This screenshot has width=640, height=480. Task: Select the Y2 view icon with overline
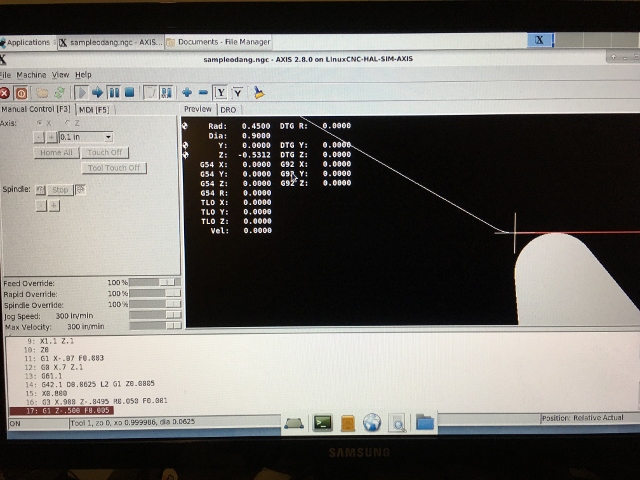(x=238, y=93)
